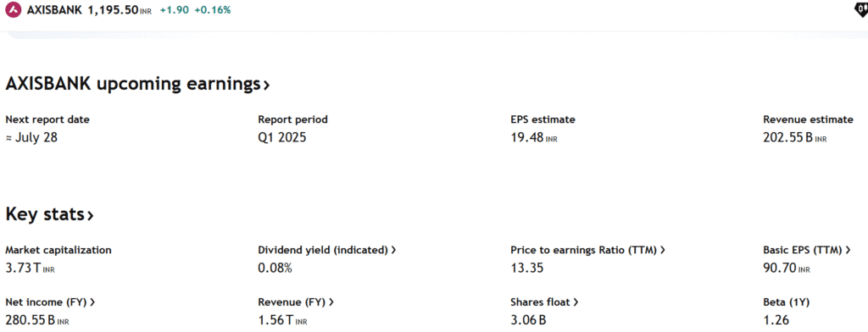Image resolution: width=868 pixels, height=332 pixels.
Task: Click the AXISBANK ticker symbol in header
Action: pos(55,10)
